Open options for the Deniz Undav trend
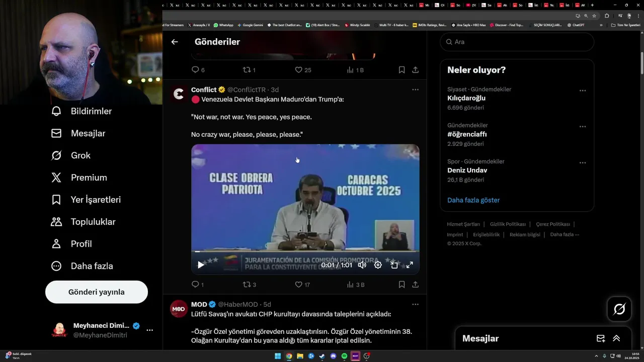 pyautogui.click(x=583, y=163)
